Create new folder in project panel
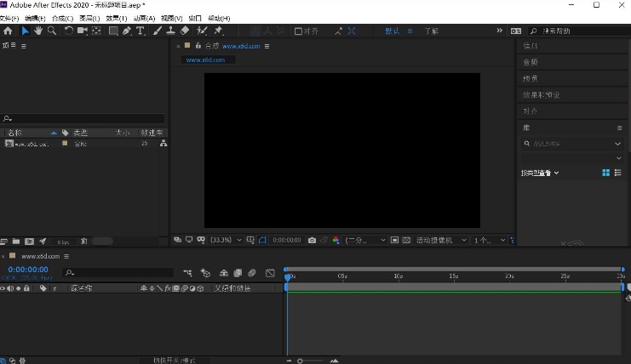The height and width of the screenshot is (364, 631). (16, 242)
